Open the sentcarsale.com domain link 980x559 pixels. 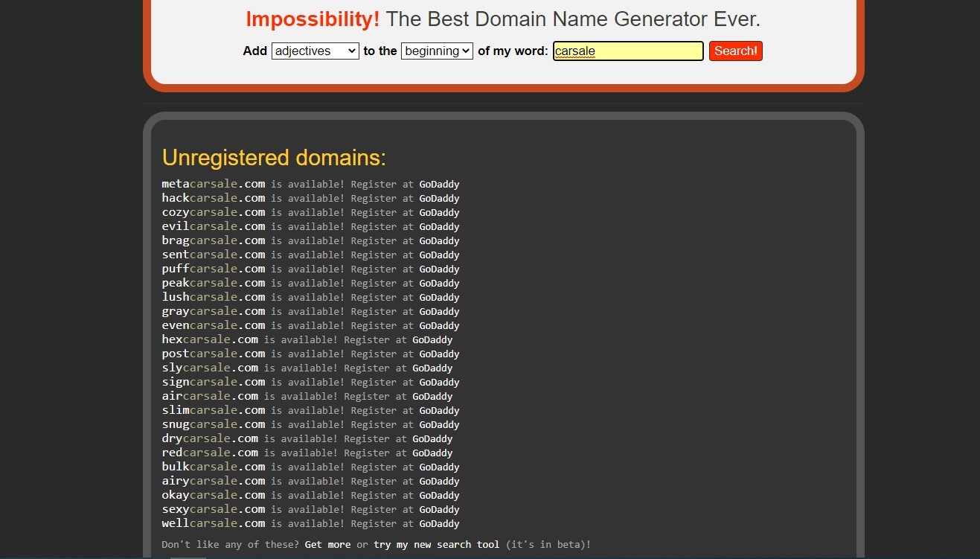pos(214,255)
